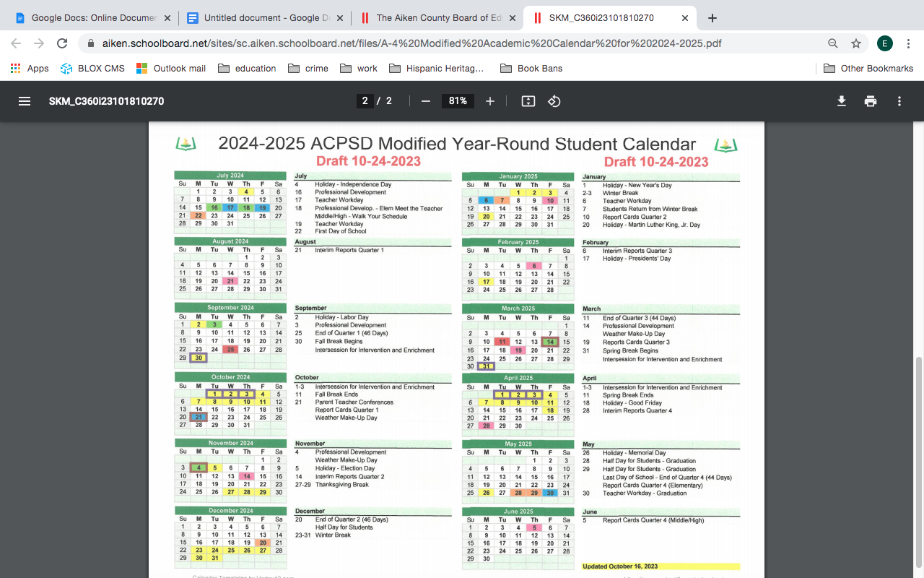
Task: Increase zoom with the plus control
Action: 489,101
